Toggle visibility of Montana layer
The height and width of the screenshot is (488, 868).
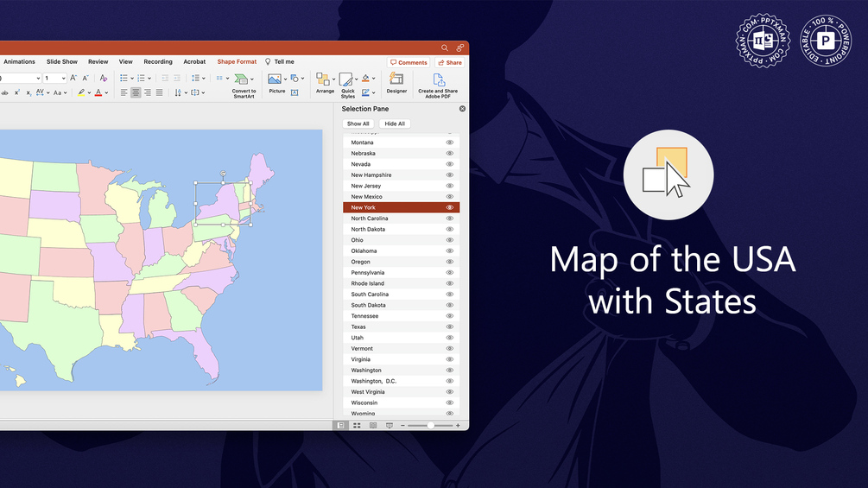[449, 143]
